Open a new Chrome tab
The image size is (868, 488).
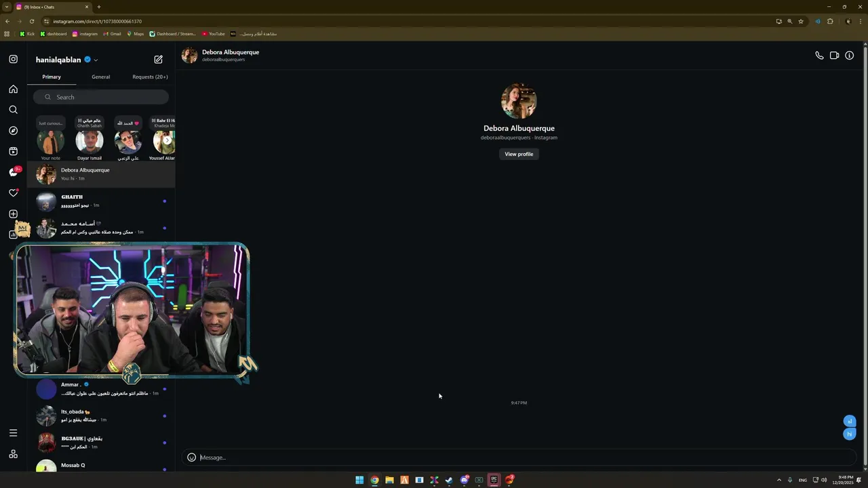[99, 7]
